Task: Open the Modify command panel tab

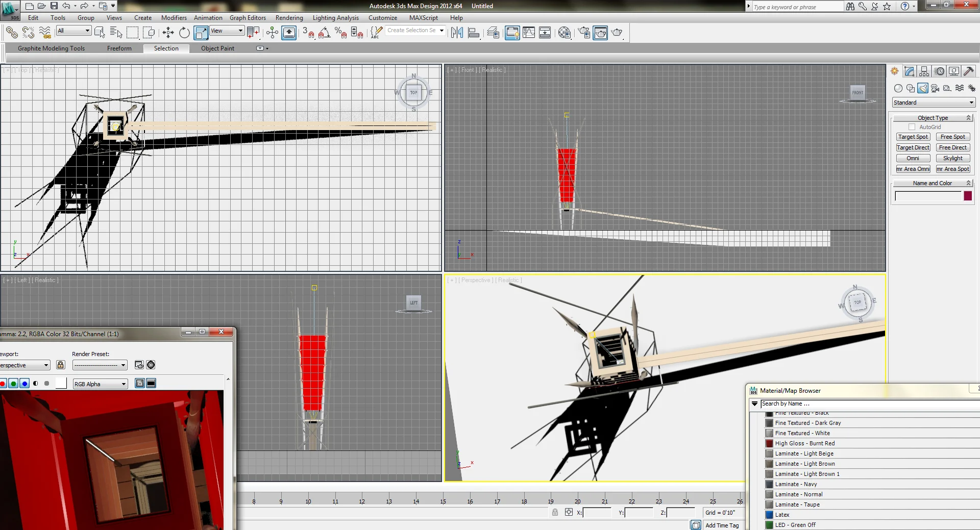Action: click(909, 71)
